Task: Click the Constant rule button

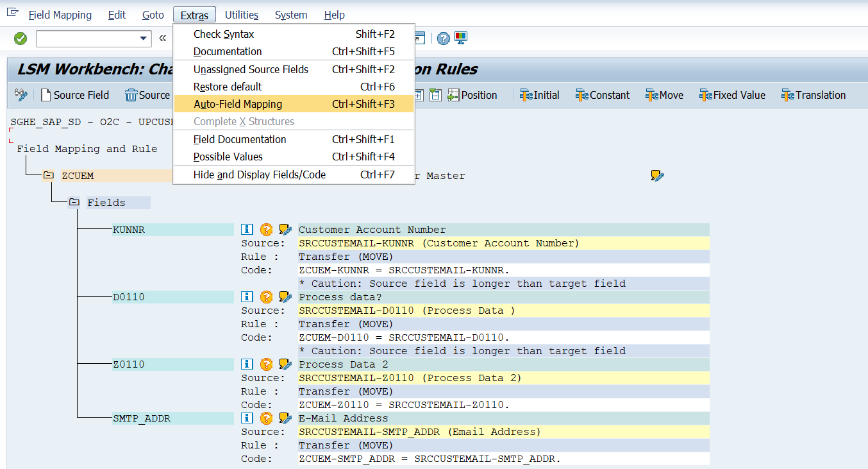Action: click(603, 95)
